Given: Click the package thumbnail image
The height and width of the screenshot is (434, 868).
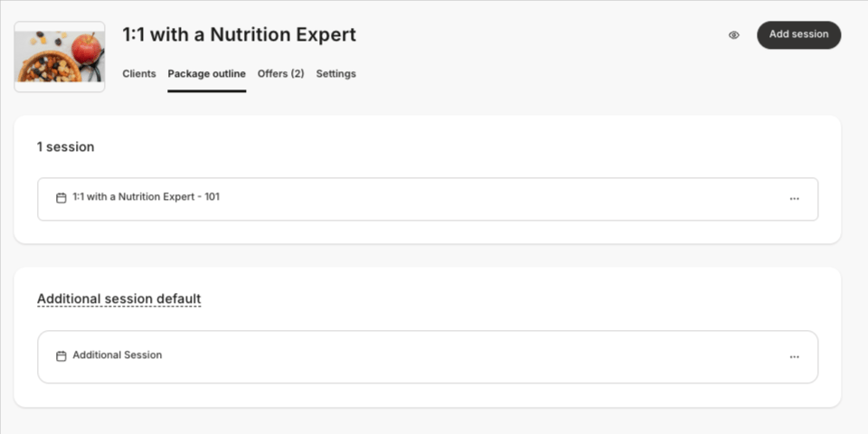Looking at the screenshot, I should (60, 56).
